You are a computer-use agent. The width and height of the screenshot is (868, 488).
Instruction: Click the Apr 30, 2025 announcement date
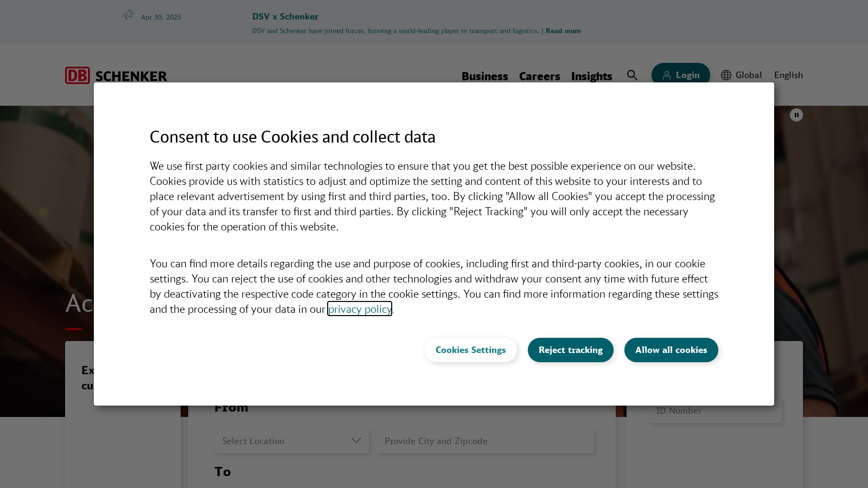161,17
